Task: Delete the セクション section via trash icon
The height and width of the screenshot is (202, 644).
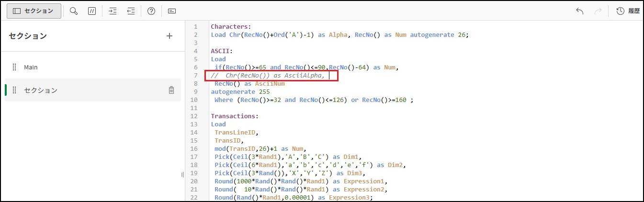Action: [171, 90]
